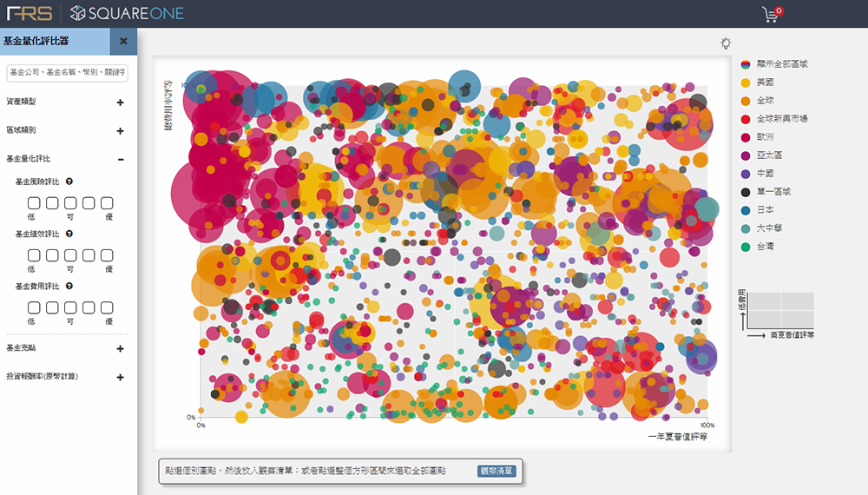Click the SquareOne logo
Image resolution: width=868 pixels, height=495 pixels.
point(128,13)
